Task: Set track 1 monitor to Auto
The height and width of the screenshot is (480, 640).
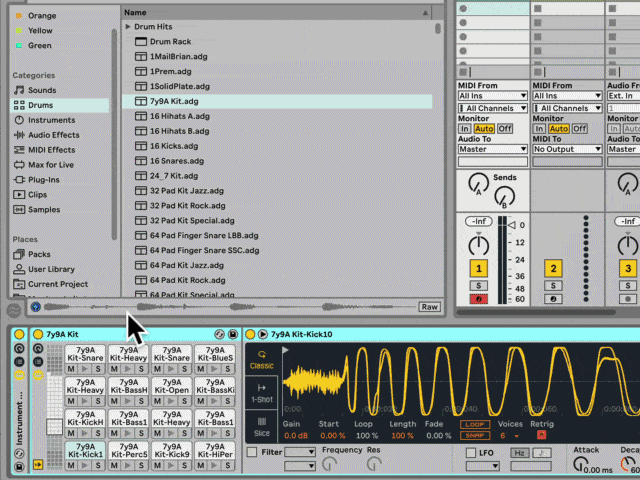Action: 484,129
